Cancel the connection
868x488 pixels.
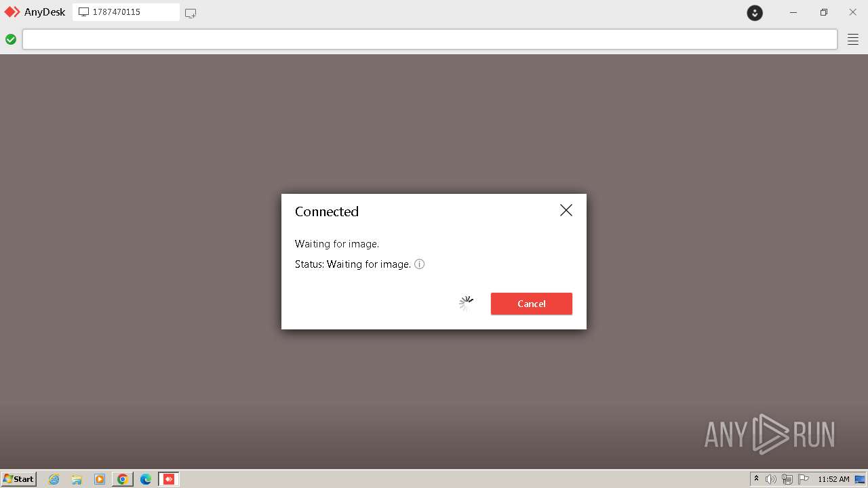(x=532, y=304)
